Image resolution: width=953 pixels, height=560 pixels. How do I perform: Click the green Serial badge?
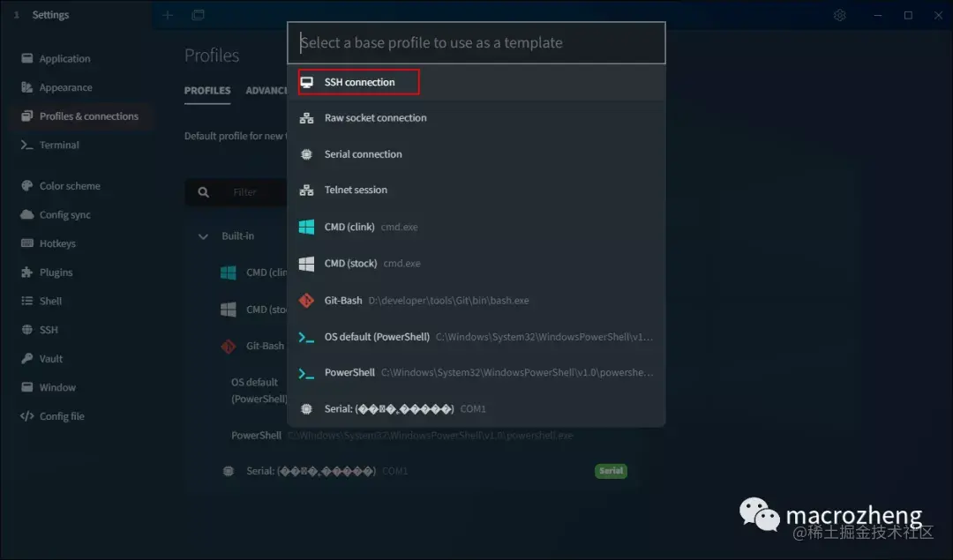tap(611, 471)
